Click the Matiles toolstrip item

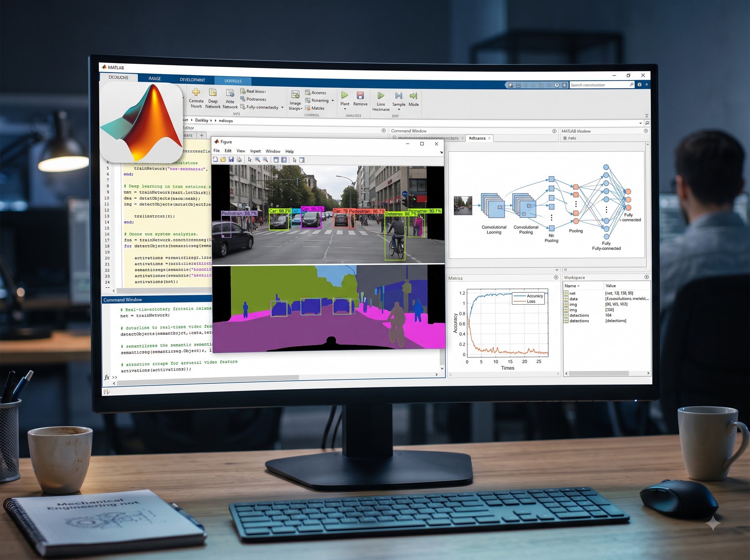click(x=314, y=108)
